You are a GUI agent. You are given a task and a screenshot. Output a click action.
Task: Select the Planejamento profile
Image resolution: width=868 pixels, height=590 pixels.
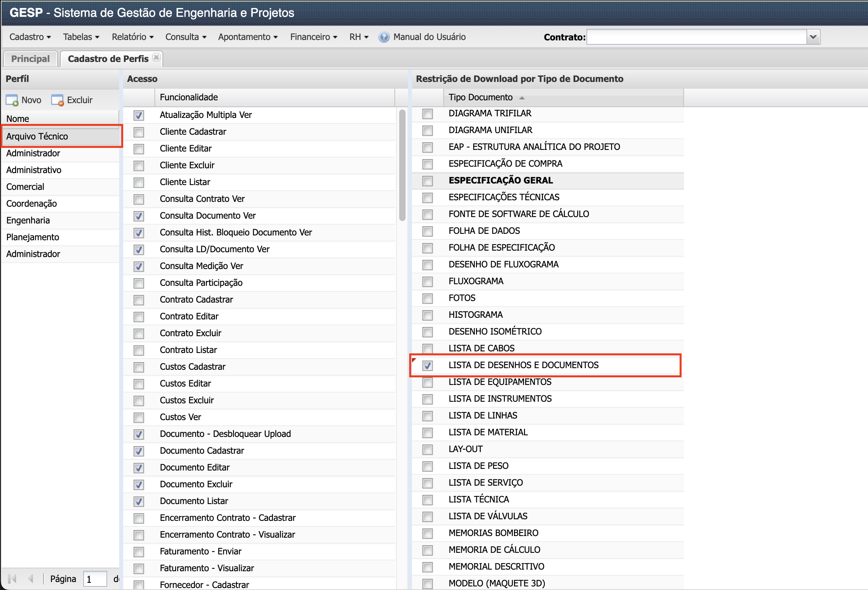(33, 237)
